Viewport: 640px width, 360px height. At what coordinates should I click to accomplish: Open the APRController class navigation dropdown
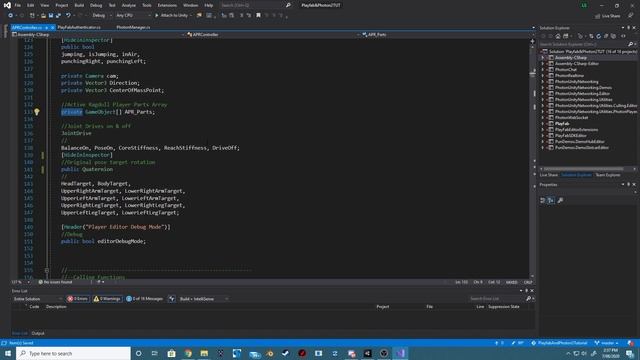273,35
